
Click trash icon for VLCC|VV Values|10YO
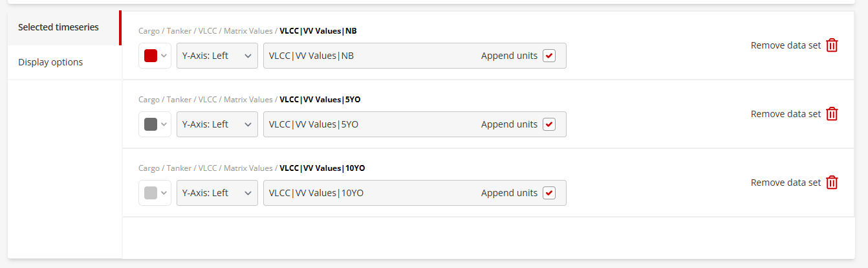[x=832, y=183]
